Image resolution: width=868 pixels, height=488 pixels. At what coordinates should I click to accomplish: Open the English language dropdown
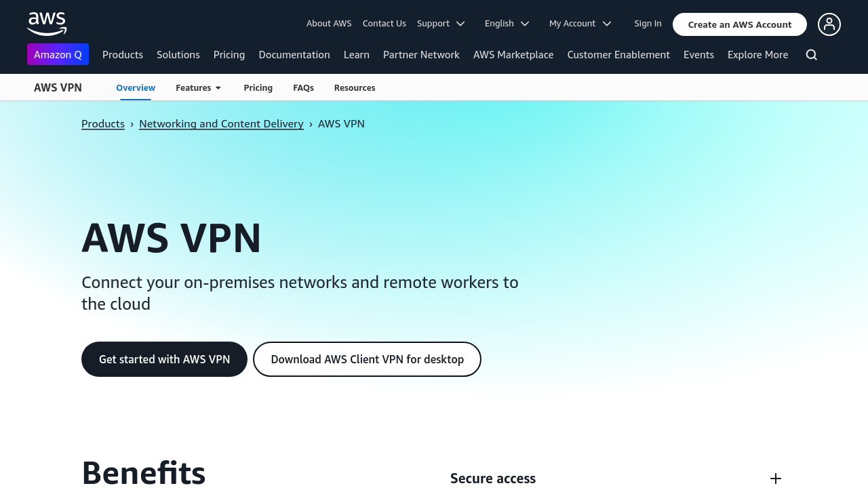[x=507, y=24]
